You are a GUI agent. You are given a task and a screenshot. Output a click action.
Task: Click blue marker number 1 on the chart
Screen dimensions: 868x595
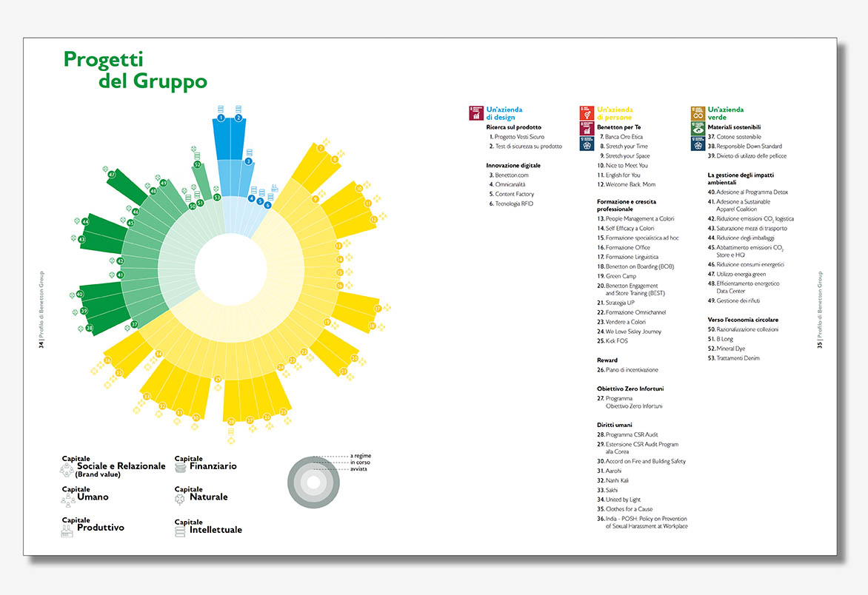(221, 118)
